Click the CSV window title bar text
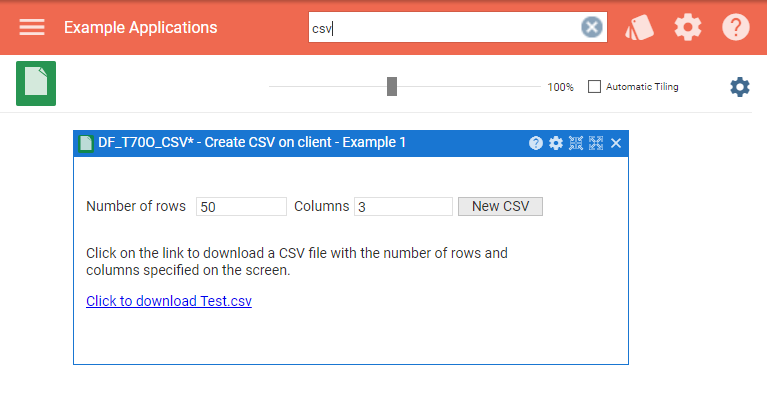The image size is (767, 419). tap(252, 143)
